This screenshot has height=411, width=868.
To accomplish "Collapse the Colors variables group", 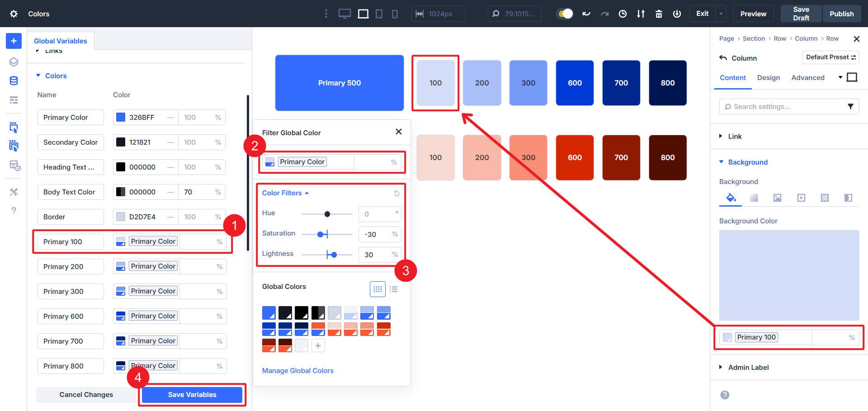I will [38, 76].
